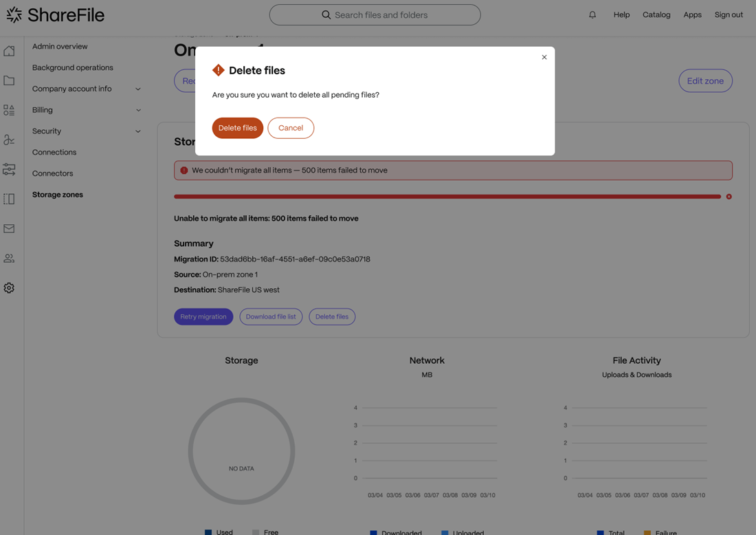Click the 'We couldn't migrate all items' banner
This screenshot has width=756, height=535.
(453, 171)
